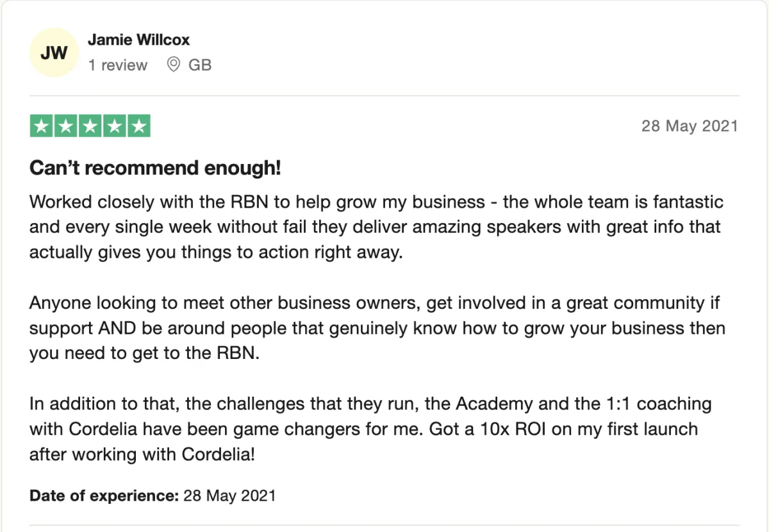Select the GB country label
Image resolution: width=769 pixels, height=532 pixels.
click(x=200, y=65)
